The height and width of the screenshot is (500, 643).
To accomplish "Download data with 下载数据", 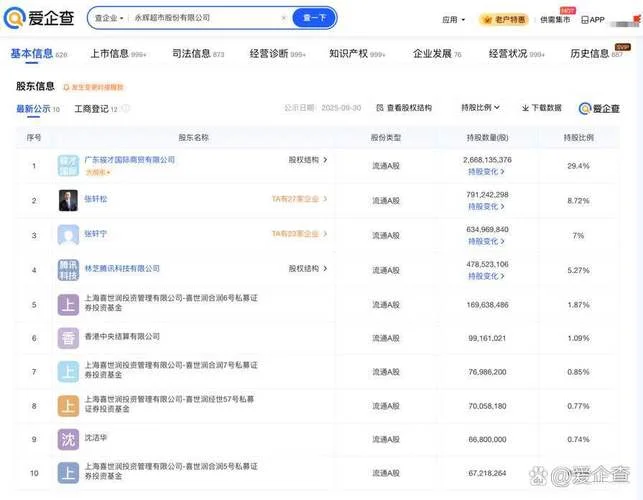I will click(541, 108).
